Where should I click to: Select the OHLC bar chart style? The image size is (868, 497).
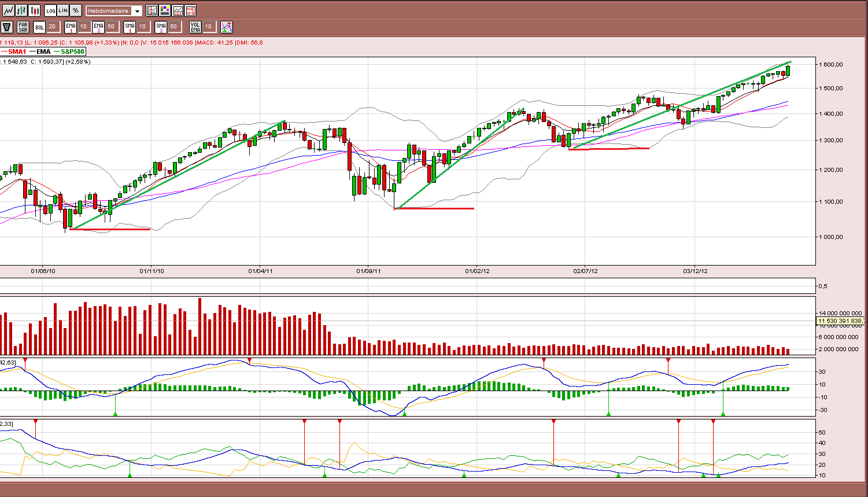click(x=21, y=10)
